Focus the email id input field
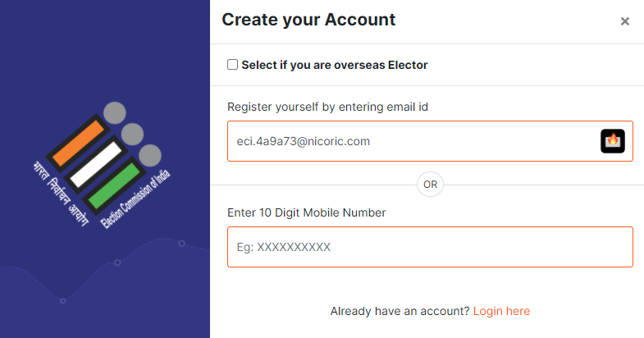Image resolution: width=644 pixels, height=338 pixels. pyautogui.click(x=410, y=141)
